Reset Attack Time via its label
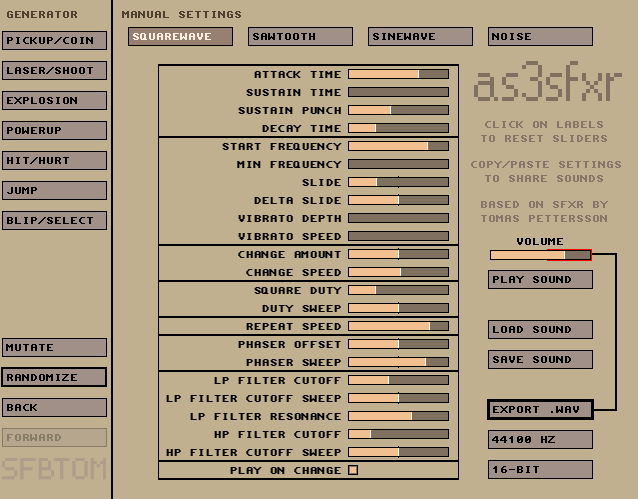Screen dimensions: 638x499 298,74
